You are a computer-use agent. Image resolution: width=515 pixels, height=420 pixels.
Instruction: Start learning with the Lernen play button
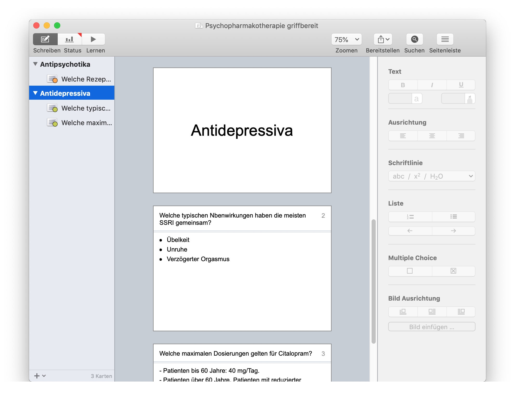[x=93, y=39]
